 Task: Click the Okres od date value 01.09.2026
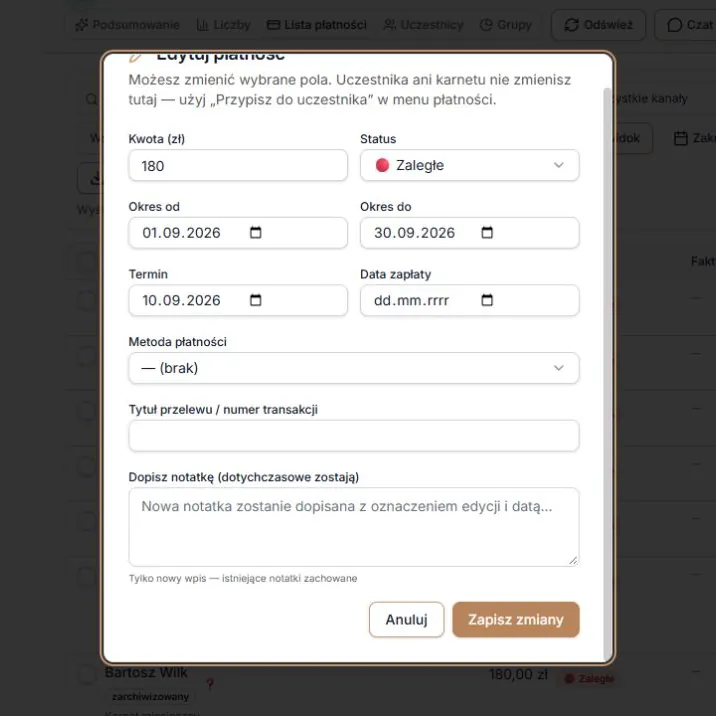(x=181, y=233)
